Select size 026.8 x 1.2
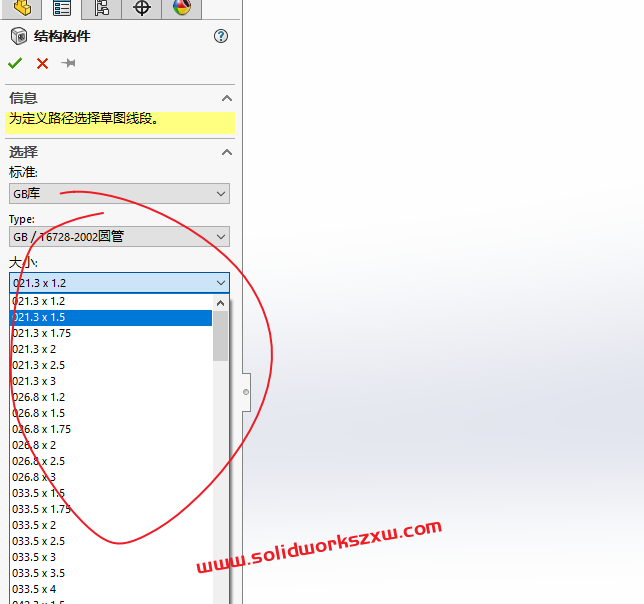 [x=111, y=397]
